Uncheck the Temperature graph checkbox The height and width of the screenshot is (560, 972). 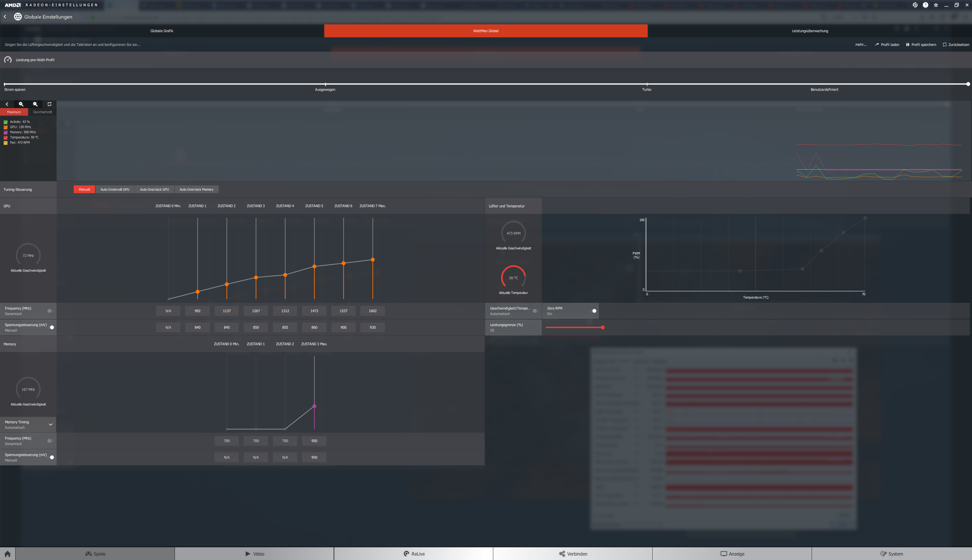[5, 138]
